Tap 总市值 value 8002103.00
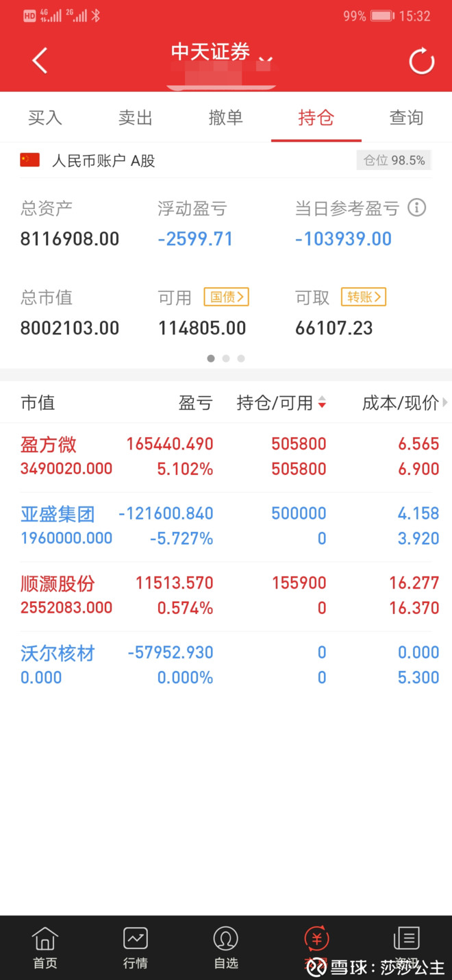This screenshot has height=980, width=452. coord(70,328)
